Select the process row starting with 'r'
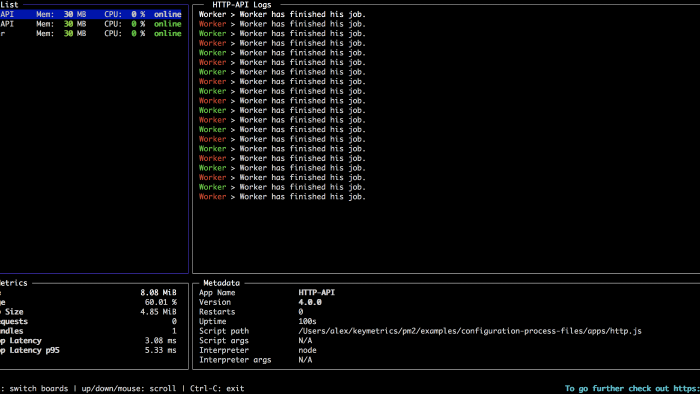Screen dimensions: 700x394 click(91, 33)
